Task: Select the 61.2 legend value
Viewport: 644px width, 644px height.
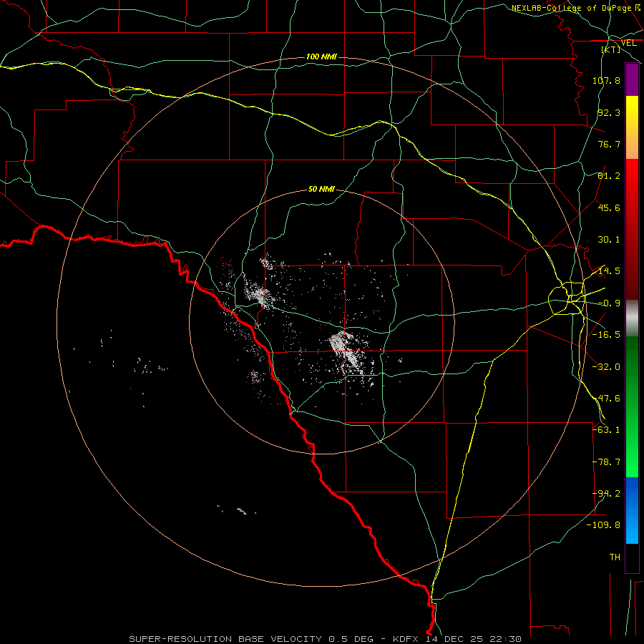Action: coord(609,176)
